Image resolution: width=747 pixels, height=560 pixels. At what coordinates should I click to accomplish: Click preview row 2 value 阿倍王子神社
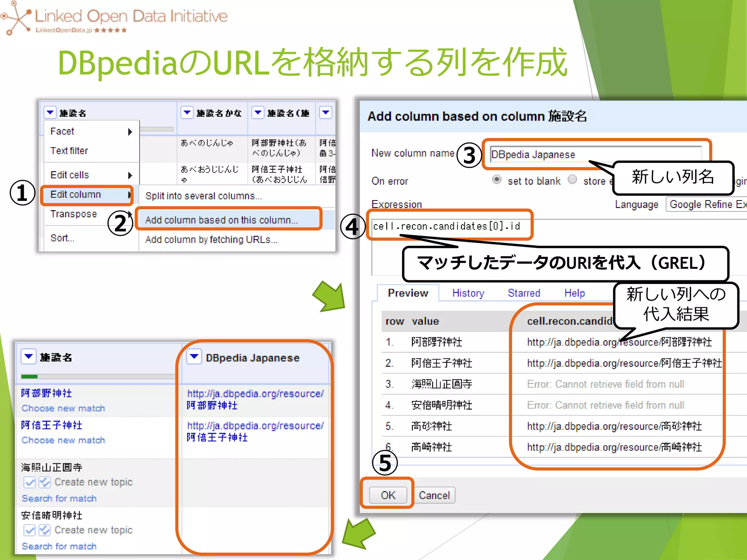click(x=442, y=363)
